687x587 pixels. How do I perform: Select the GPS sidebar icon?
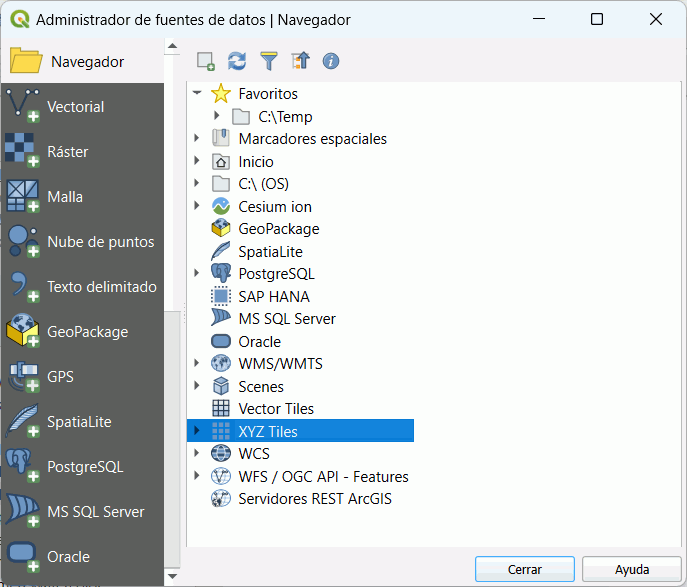coord(23,376)
